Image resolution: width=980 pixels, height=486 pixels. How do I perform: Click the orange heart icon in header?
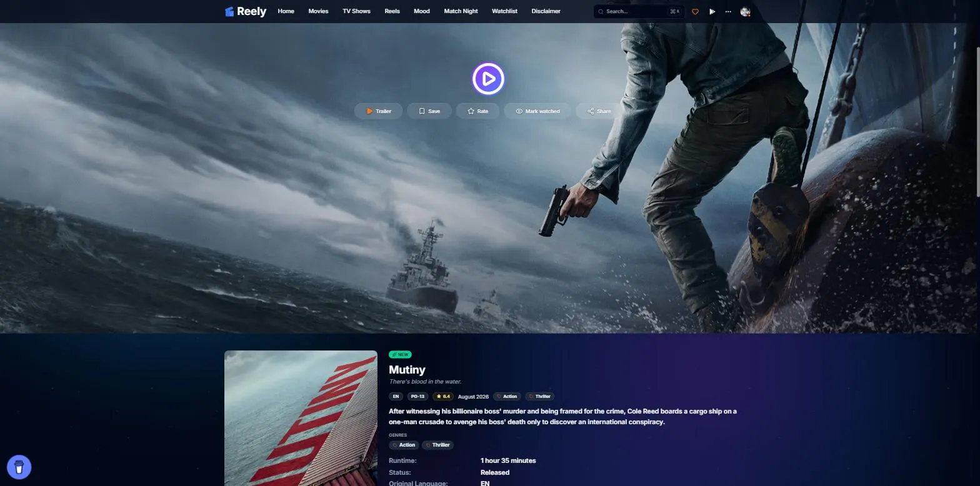(695, 11)
